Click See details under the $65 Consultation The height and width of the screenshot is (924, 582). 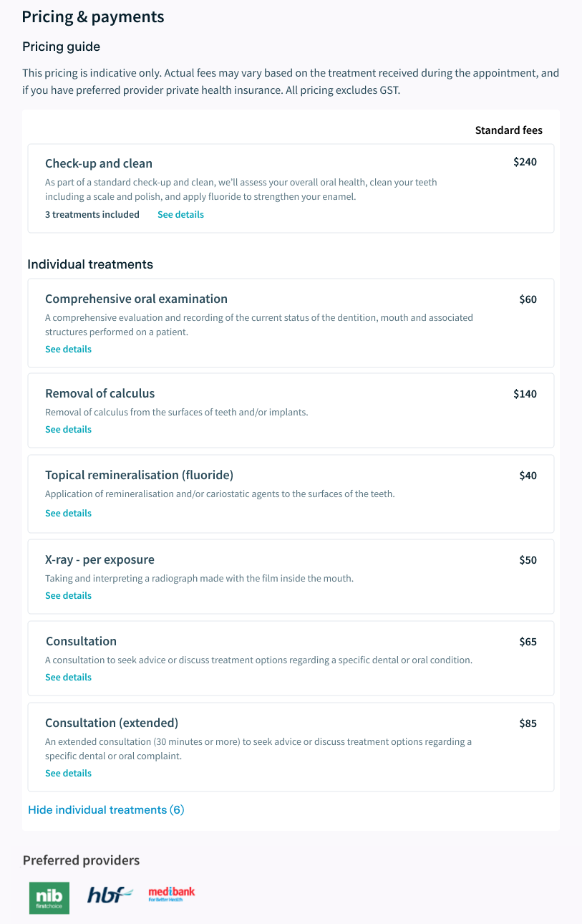pos(68,678)
